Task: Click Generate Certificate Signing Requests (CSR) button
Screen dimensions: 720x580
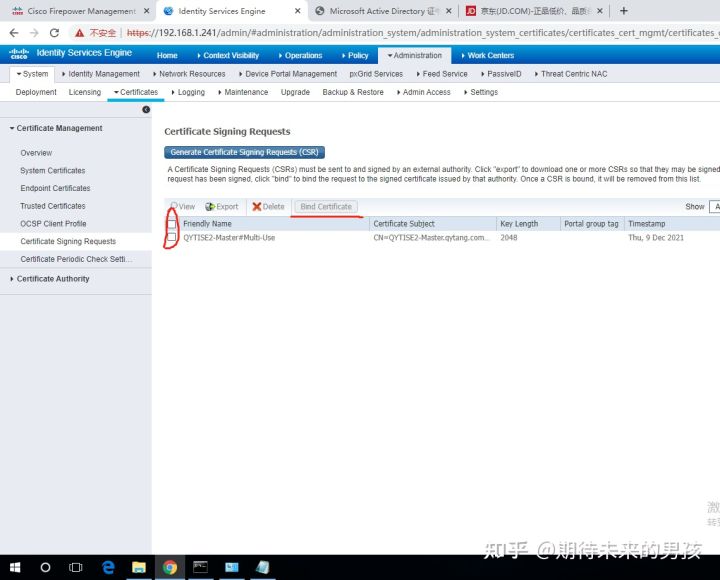Action: (x=244, y=152)
